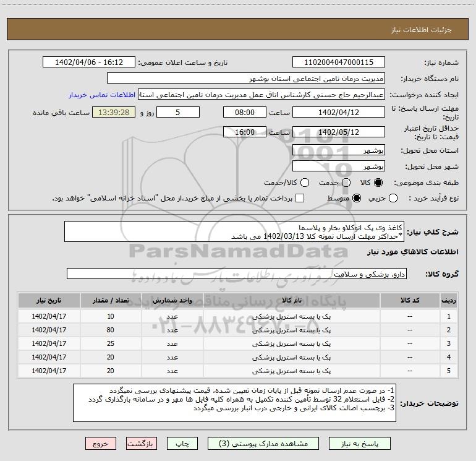Click the quantity 10 in row 1
This screenshot has width=476, height=461.
coord(111,316)
